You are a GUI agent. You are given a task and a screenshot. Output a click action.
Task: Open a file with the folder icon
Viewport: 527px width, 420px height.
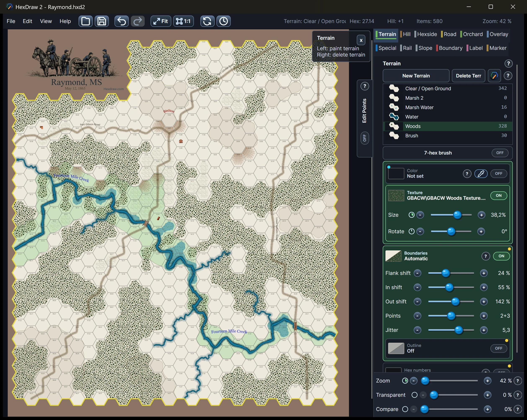(85, 21)
